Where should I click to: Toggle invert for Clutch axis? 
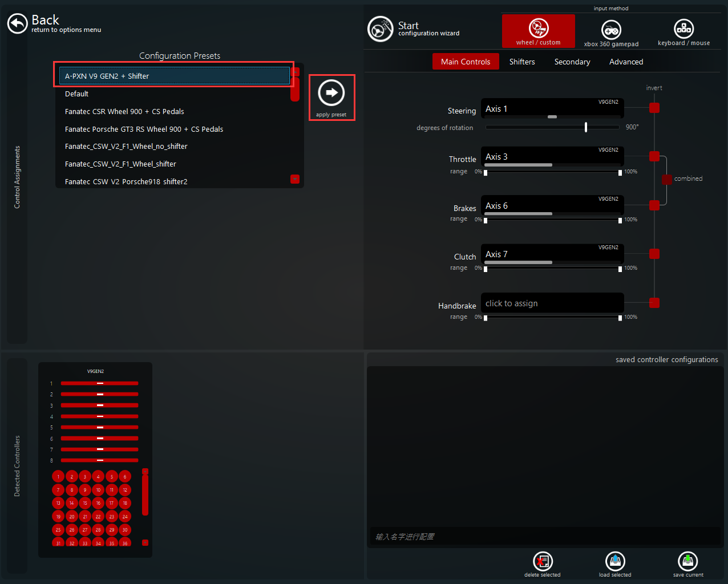point(654,254)
